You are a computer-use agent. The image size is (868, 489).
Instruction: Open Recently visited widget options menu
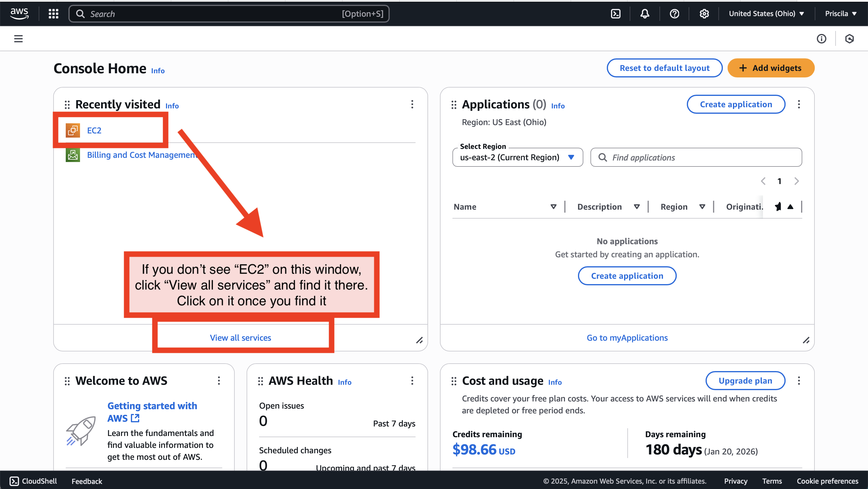click(412, 104)
